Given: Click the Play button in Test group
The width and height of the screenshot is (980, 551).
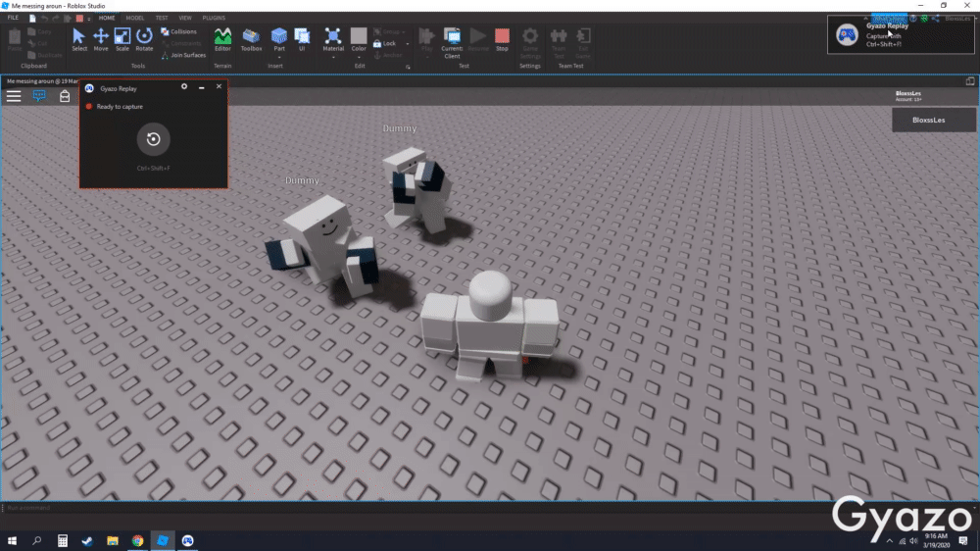Looking at the screenshot, I should (427, 37).
